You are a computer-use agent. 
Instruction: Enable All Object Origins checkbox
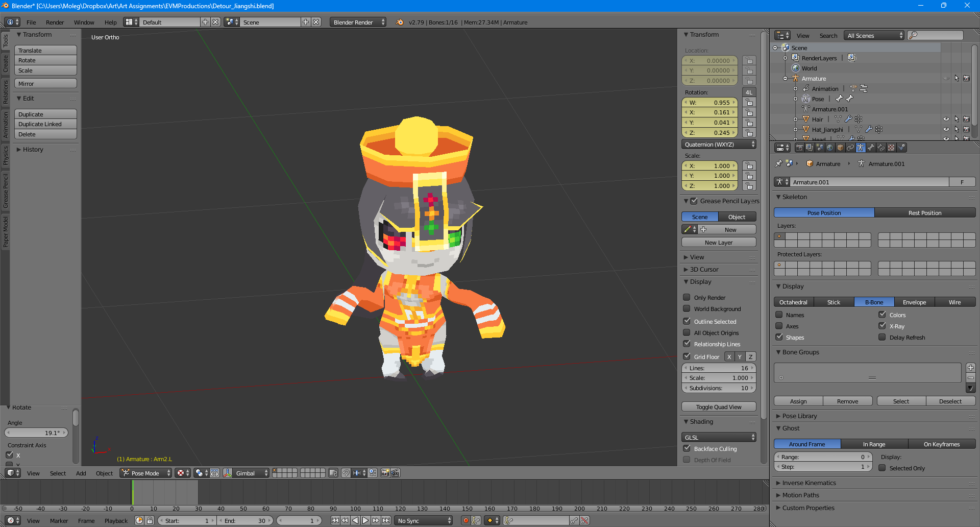pos(687,332)
